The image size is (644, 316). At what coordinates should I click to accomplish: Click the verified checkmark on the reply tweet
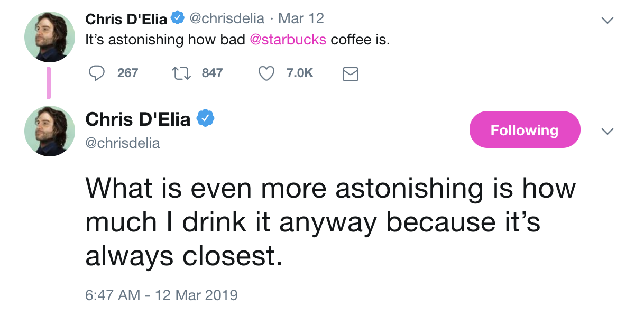206,118
